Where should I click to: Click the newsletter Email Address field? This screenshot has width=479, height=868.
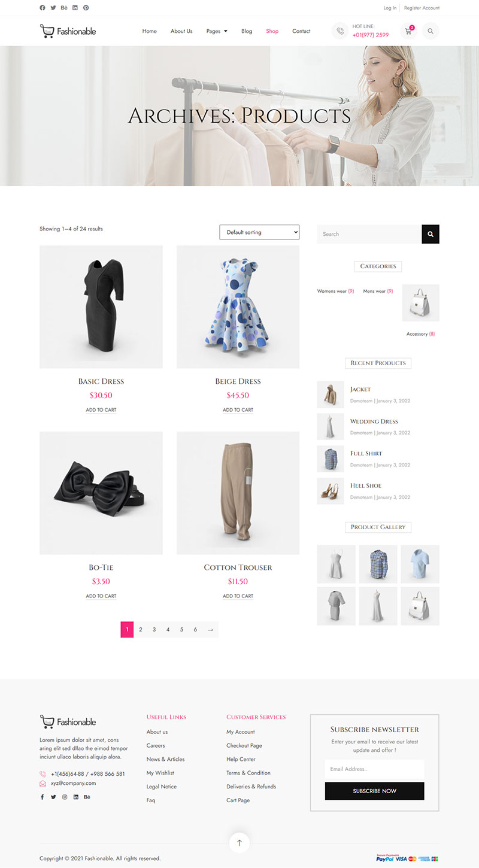point(375,769)
